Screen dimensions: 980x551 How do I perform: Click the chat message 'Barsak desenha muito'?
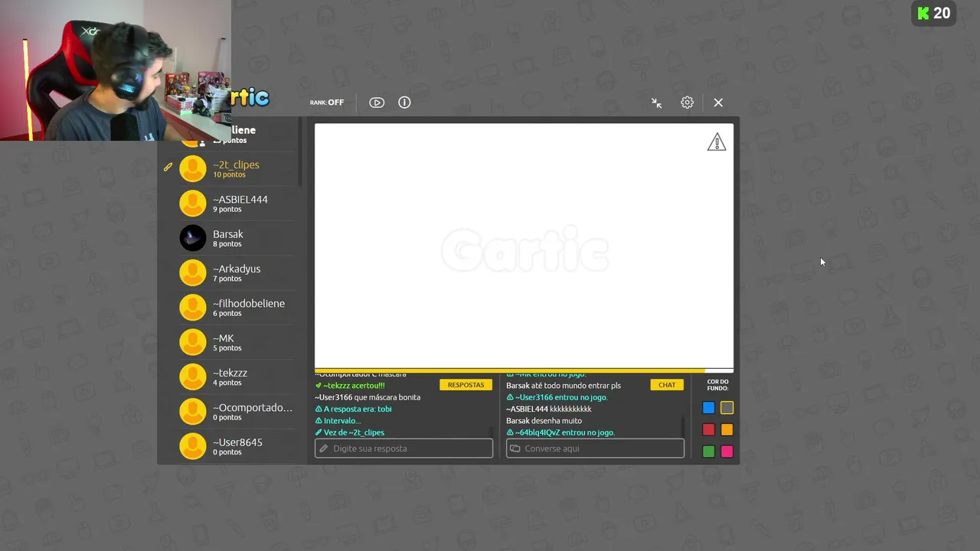544,421
